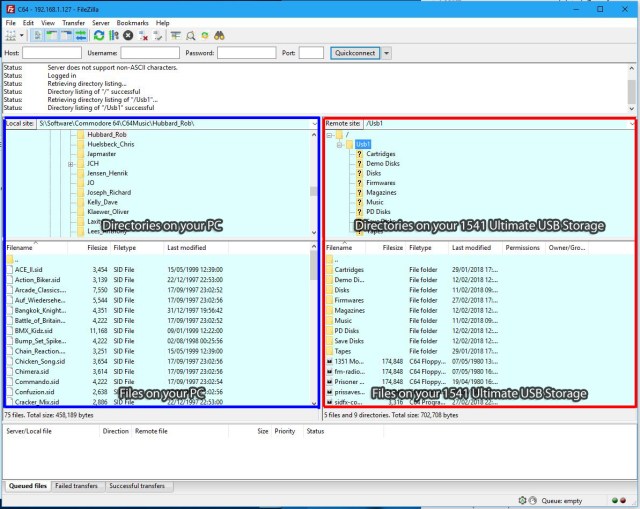The width and height of the screenshot is (640, 509).
Task: Select Hubbard_Rob folder in local tree
Action: click(107, 134)
